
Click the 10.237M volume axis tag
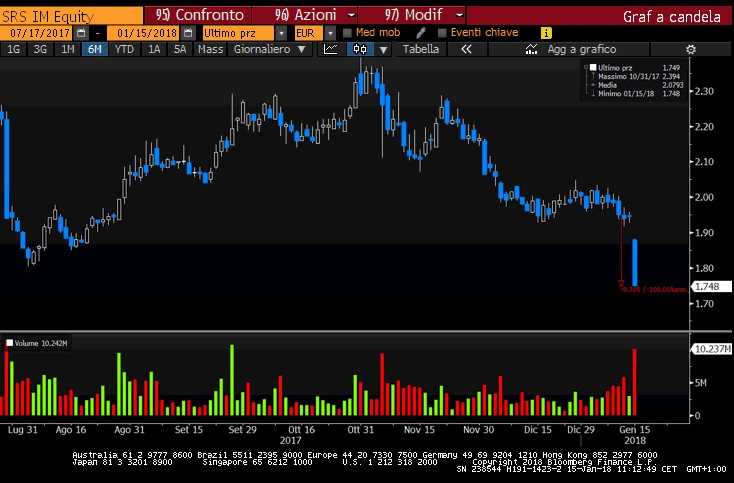[x=711, y=349]
